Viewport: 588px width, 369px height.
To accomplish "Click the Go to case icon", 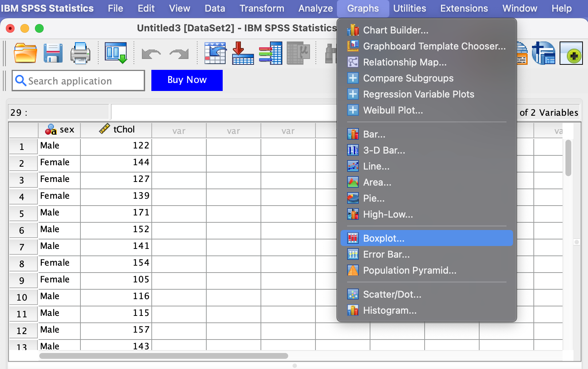I will point(215,53).
